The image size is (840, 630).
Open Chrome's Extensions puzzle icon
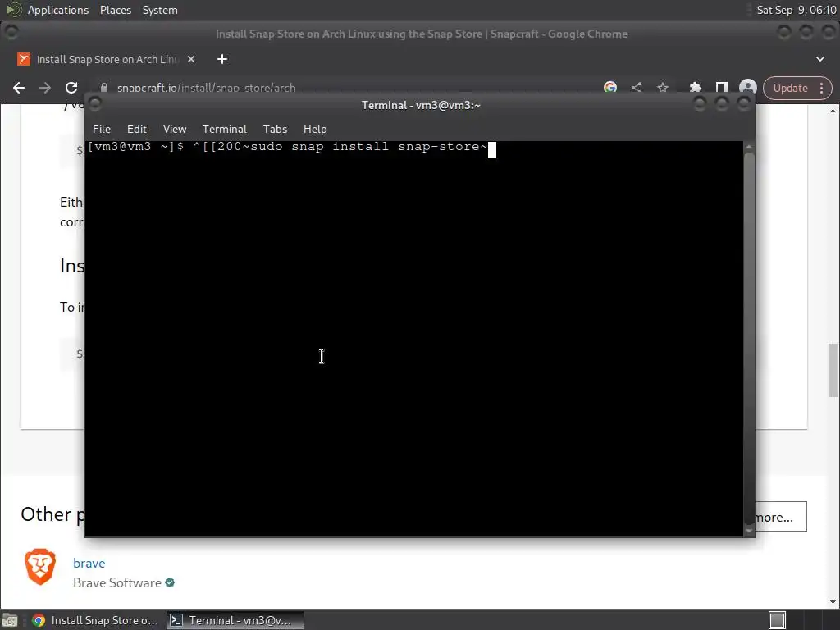[696, 87]
